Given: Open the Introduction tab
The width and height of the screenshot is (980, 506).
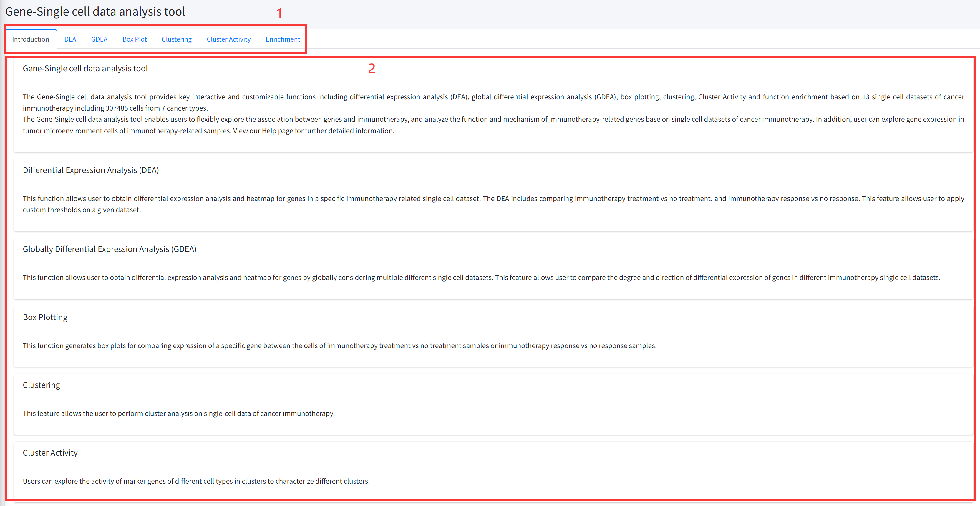Looking at the screenshot, I should pyautogui.click(x=30, y=39).
